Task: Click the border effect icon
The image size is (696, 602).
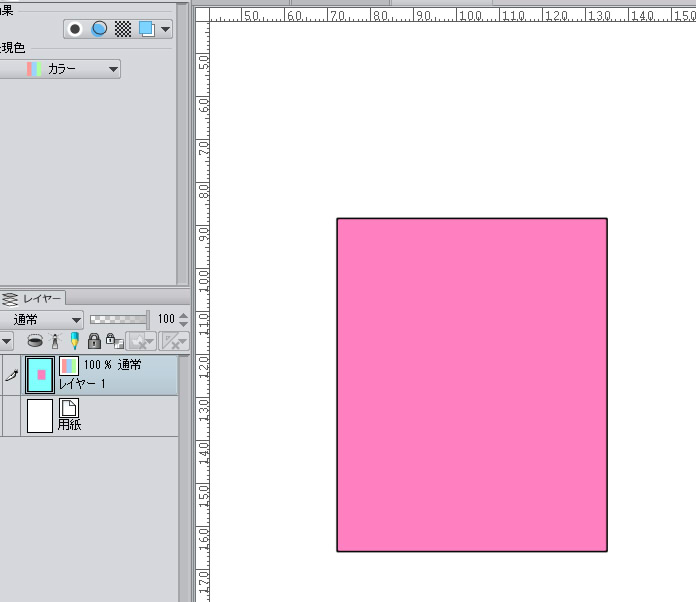Action: [75, 29]
